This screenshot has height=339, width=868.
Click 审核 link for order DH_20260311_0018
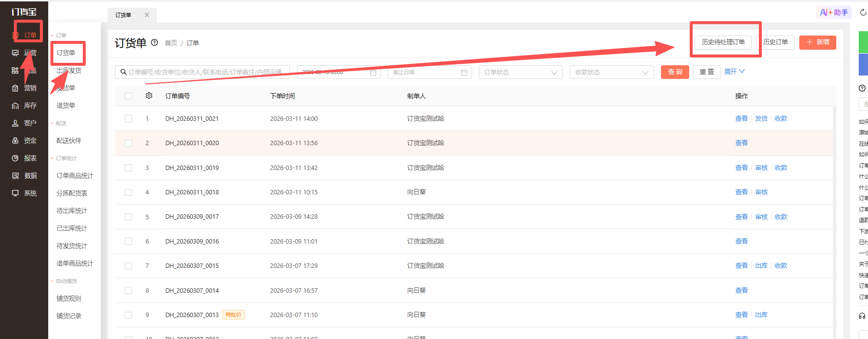tap(761, 192)
